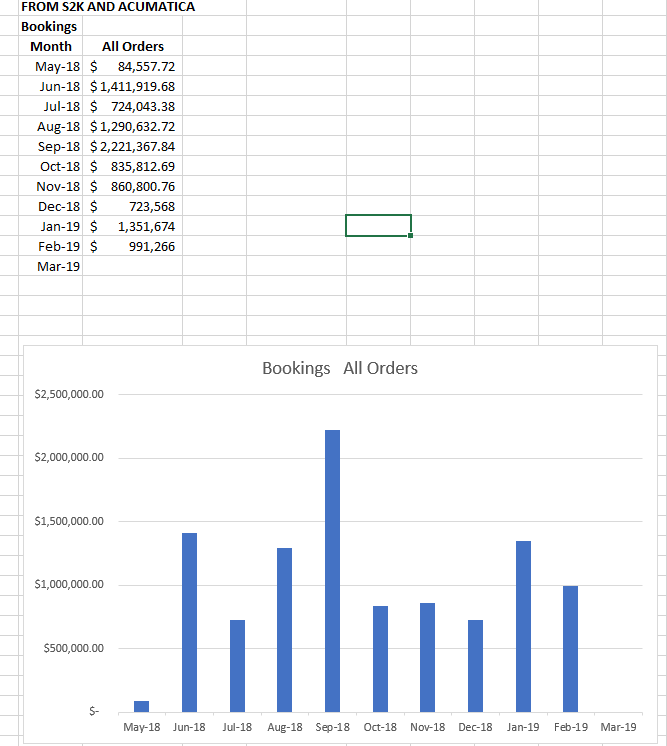Click the active cell with green border
This screenshot has width=667, height=746.
point(378,225)
